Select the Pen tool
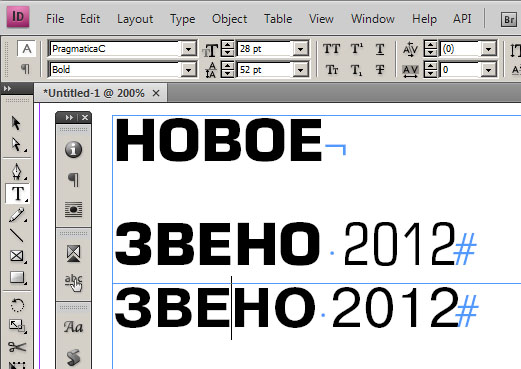Screen dimensions: 521x369 click(x=17, y=171)
